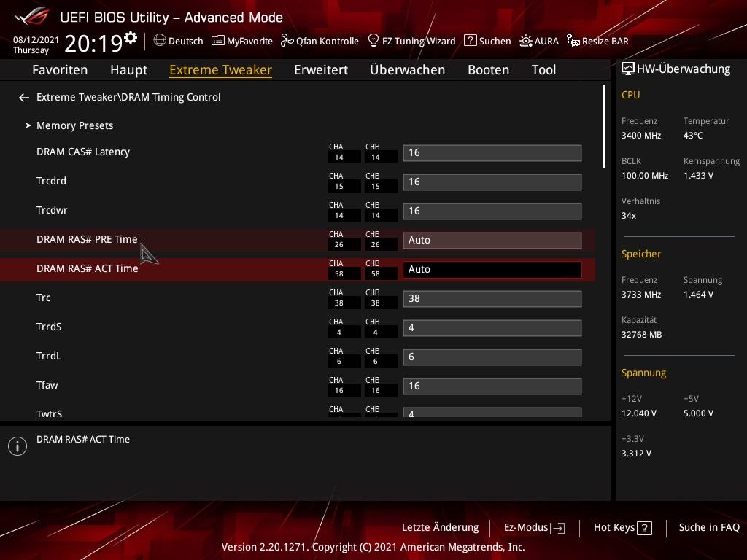Viewport: 747px width, 560px height.
Task: Open Qfan Kontrolle
Action: click(x=328, y=42)
